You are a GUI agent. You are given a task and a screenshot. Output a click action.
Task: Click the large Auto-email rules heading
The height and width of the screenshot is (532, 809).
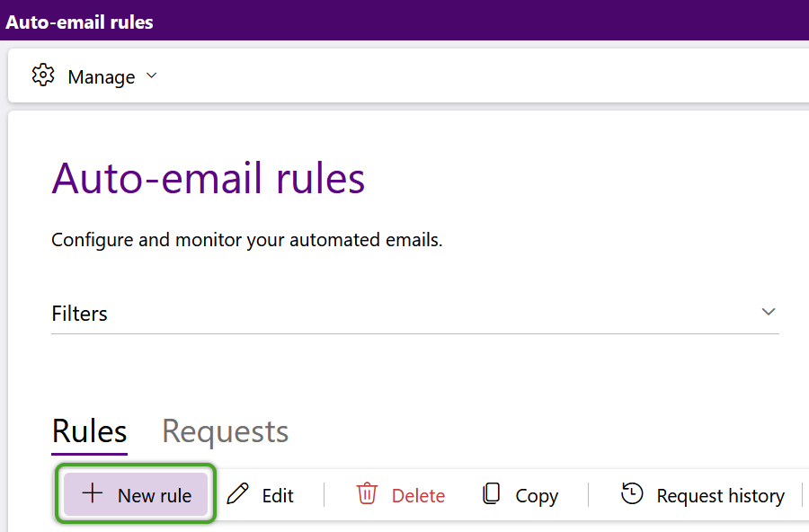[x=209, y=178]
